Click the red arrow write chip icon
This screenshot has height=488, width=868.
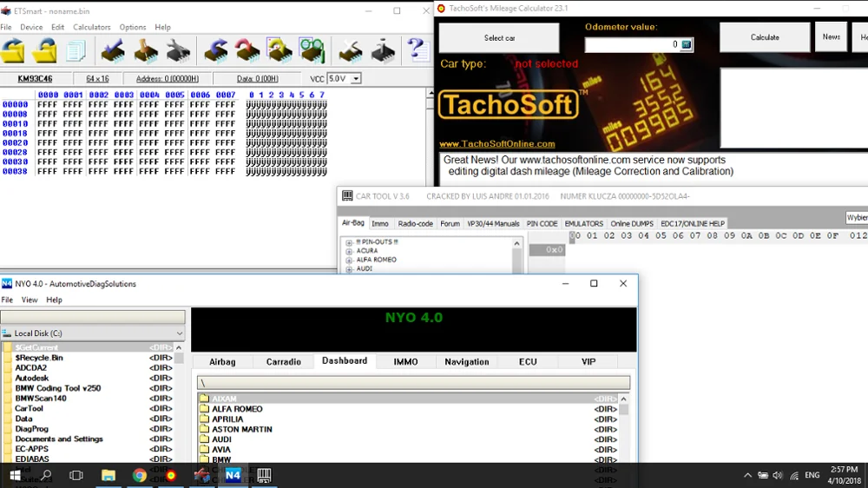247,51
